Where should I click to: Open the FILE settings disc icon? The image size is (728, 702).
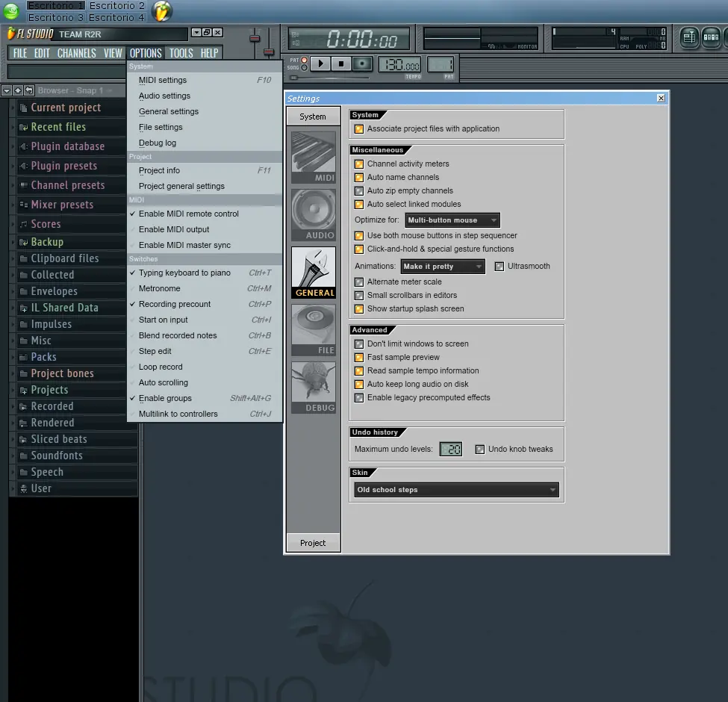tap(314, 330)
